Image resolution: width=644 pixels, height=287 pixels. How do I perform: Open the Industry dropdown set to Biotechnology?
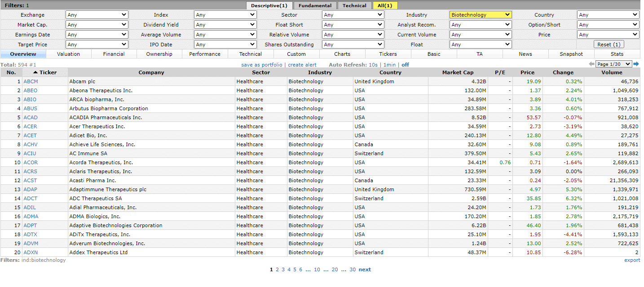point(481,15)
